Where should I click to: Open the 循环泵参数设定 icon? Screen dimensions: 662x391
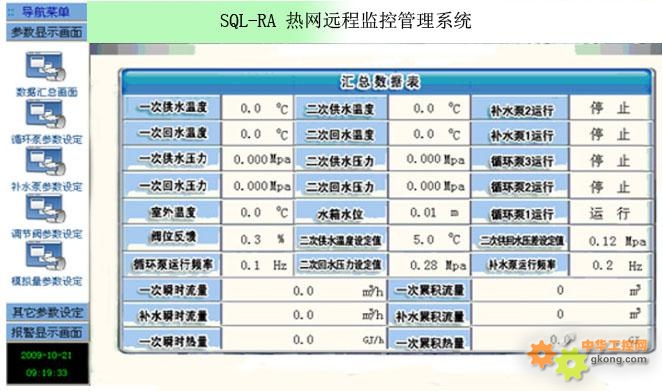[46, 114]
